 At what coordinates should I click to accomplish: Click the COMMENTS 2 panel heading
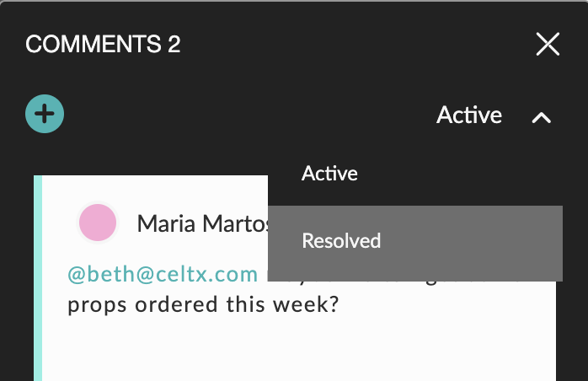tap(103, 44)
